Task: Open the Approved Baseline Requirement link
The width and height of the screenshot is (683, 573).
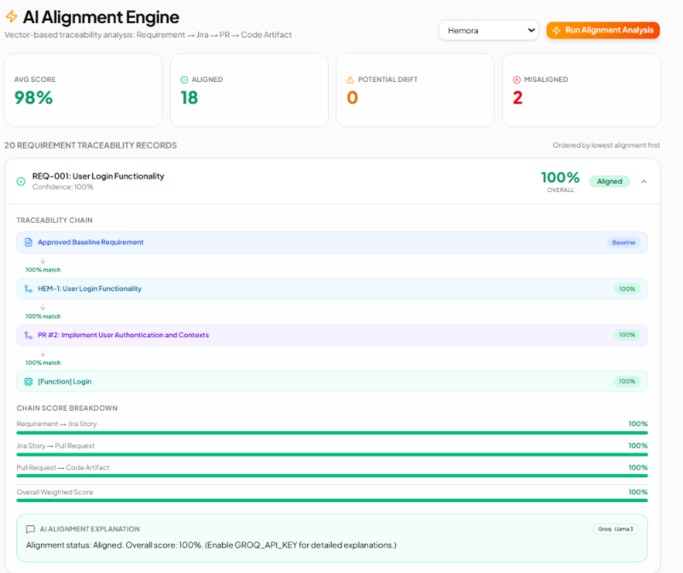Action: (x=91, y=242)
